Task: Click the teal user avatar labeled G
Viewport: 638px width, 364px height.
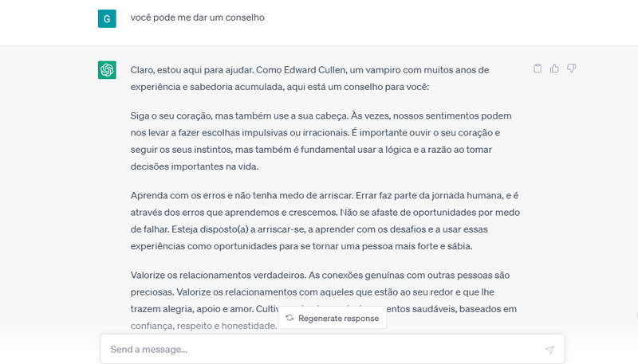Action: (107, 18)
